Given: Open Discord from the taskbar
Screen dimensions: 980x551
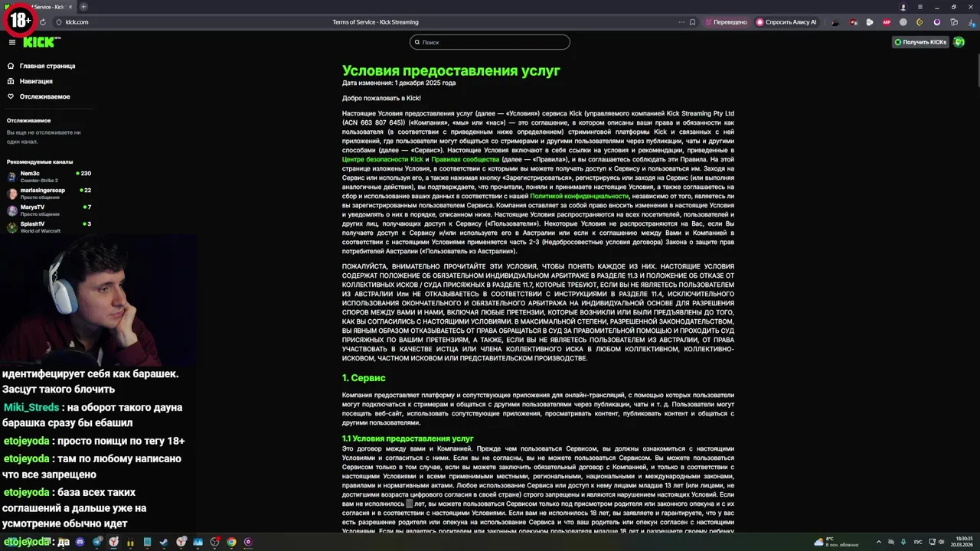Looking at the screenshot, I should tap(80, 542).
